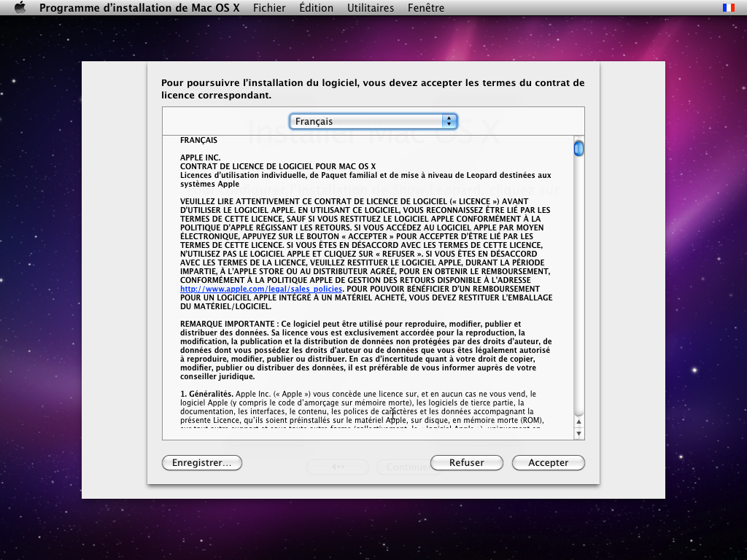
Task: Click the 1. Généralités section heading
Action: pos(206,394)
